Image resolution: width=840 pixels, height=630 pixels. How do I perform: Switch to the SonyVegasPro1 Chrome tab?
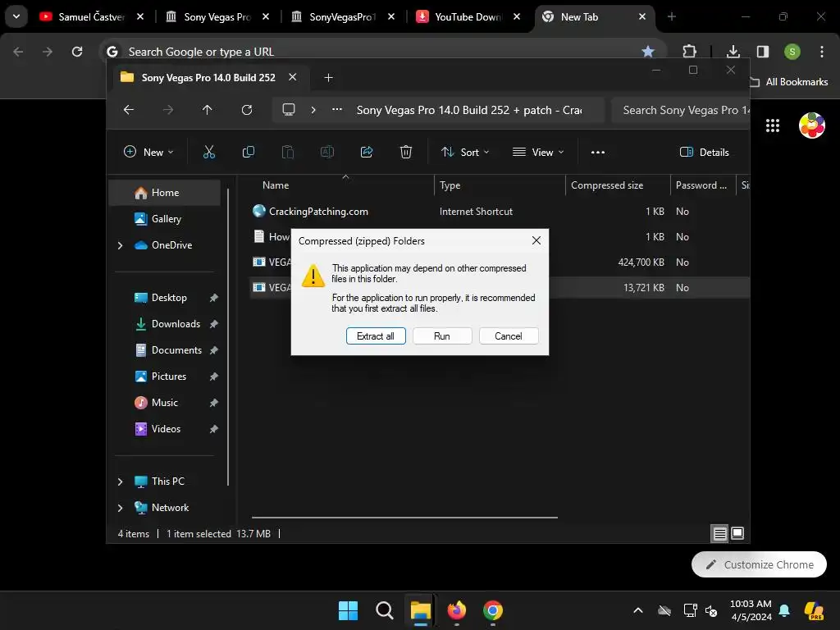click(344, 17)
